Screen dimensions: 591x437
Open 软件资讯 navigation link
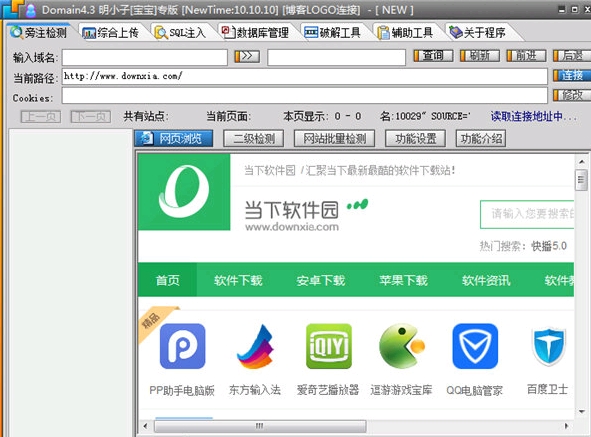coord(486,280)
